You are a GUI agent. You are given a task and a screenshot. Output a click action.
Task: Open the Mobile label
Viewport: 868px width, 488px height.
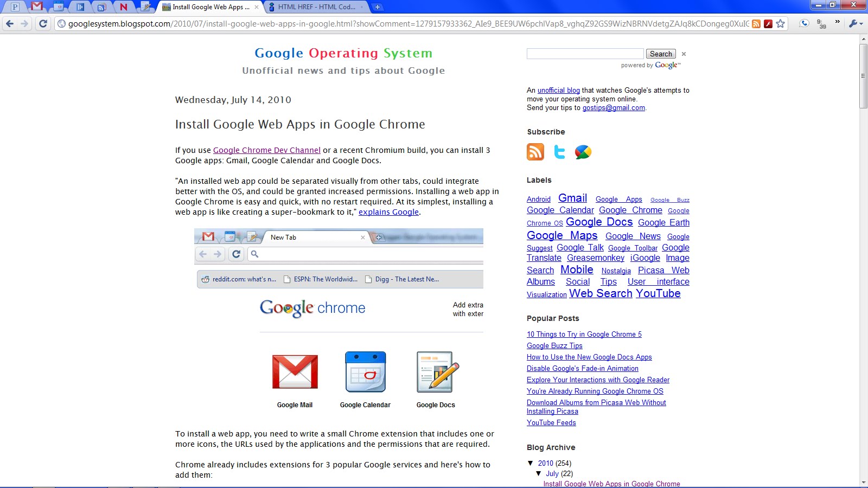tap(577, 269)
